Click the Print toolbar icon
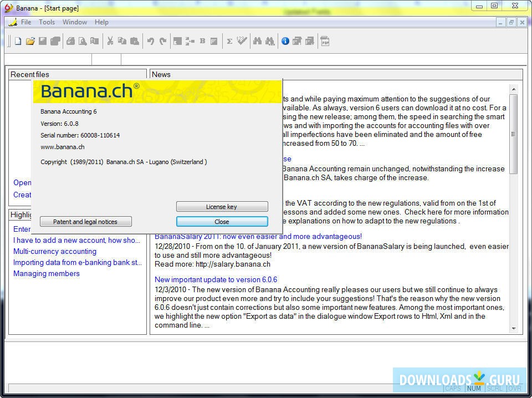The image size is (532, 398). pos(70,42)
